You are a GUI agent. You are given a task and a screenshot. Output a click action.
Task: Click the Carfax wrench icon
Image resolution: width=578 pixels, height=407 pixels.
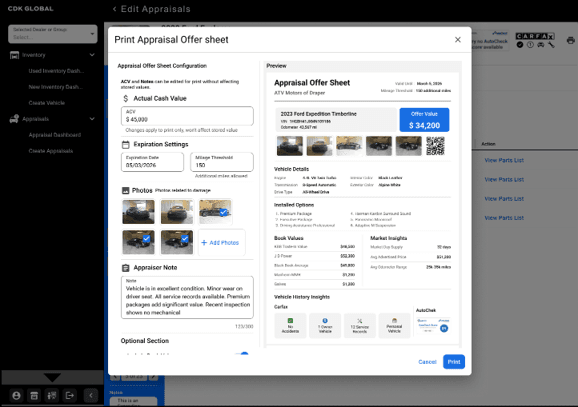pos(551,45)
